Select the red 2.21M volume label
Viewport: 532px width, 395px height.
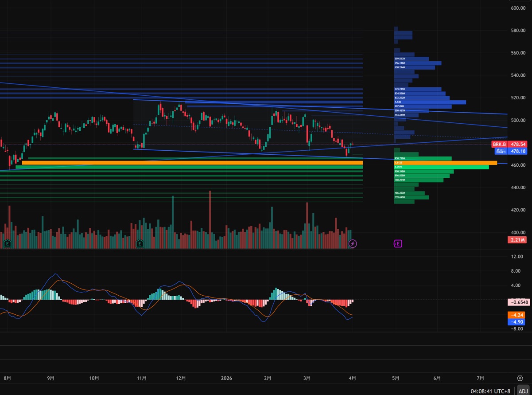(x=517, y=240)
